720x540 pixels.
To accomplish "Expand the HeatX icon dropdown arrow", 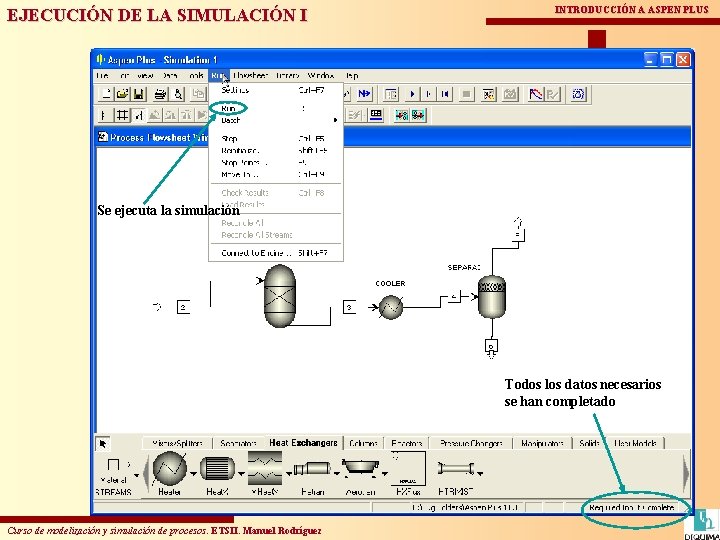I will click(241, 473).
